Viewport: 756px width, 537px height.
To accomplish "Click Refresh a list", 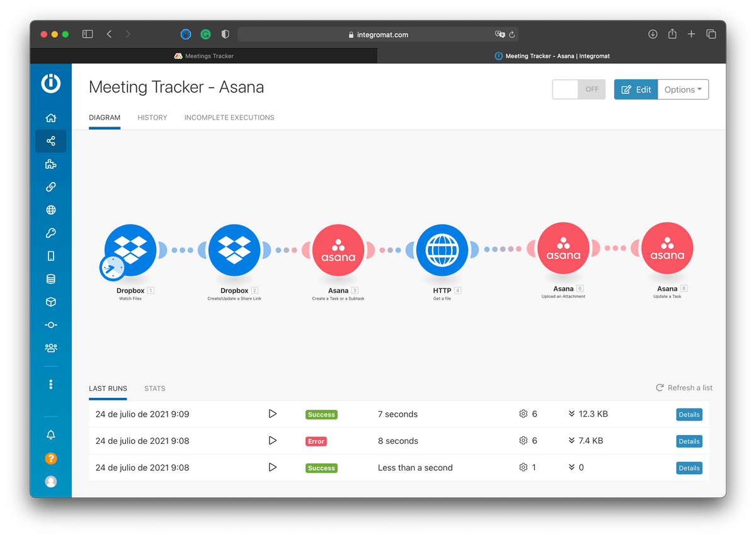I will (x=685, y=388).
